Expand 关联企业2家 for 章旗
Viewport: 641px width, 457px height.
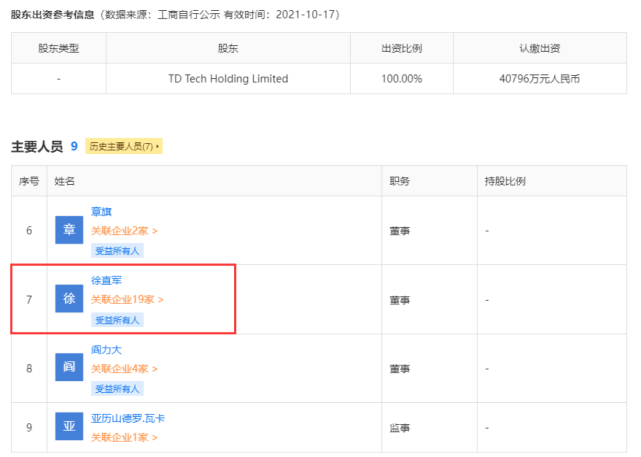tap(124, 231)
